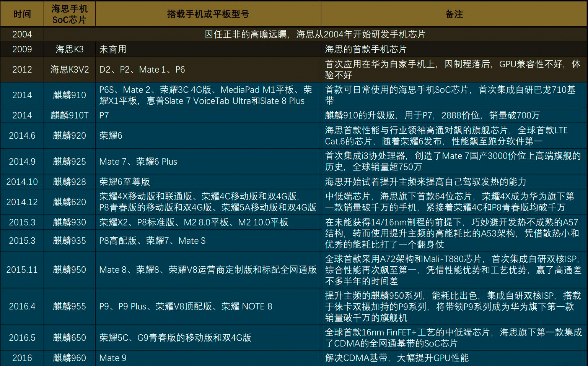588x366 pixels.
Task: Click the '时间' column header
Action: (x=22, y=14)
